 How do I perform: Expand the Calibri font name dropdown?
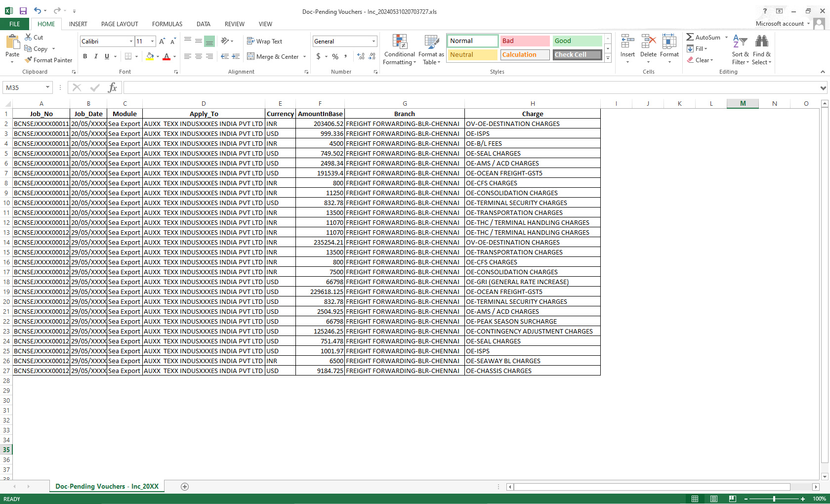coord(131,42)
